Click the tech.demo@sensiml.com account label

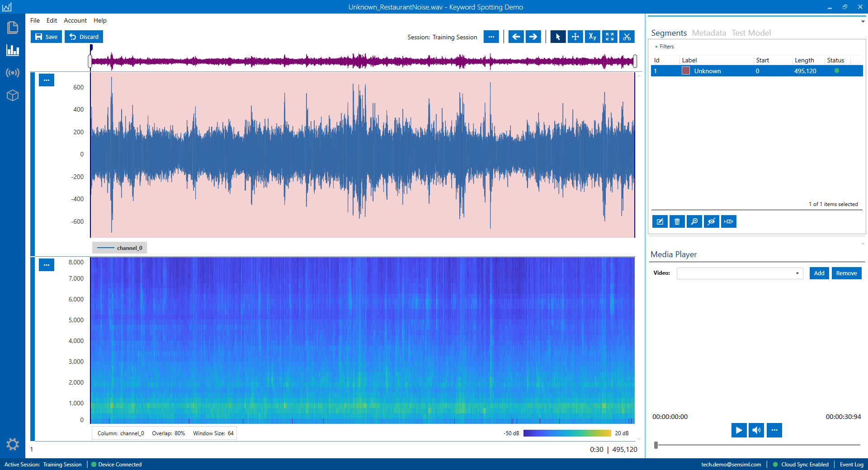tap(731, 465)
